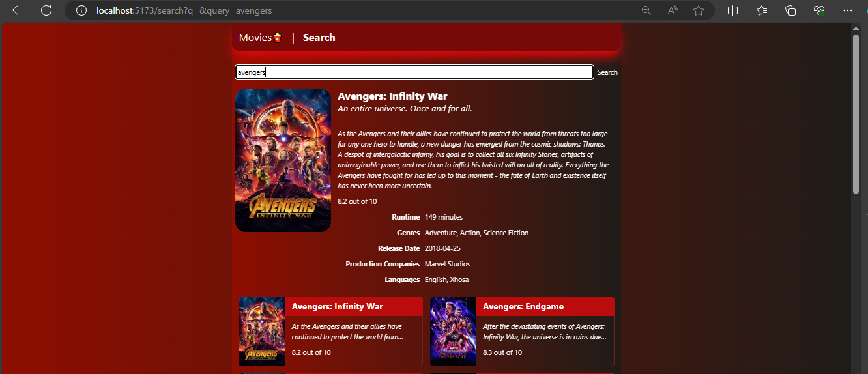Click the popcorn icon beside Movies
The height and width of the screenshot is (374, 868).
[278, 38]
